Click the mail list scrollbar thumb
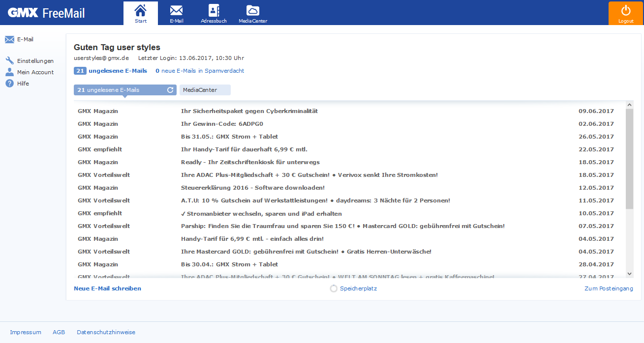This screenshot has height=343, width=644. [x=630, y=159]
